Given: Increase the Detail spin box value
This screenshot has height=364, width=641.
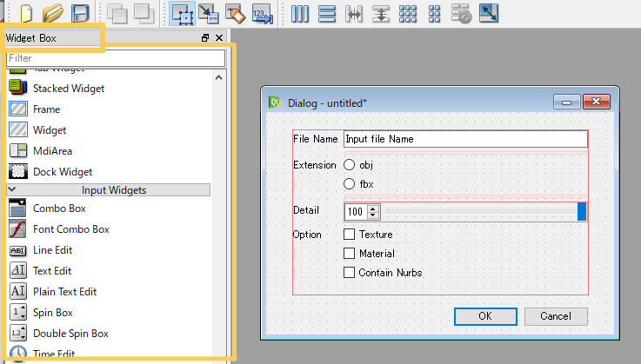Looking at the screenshot, I should tap(373, 208).
